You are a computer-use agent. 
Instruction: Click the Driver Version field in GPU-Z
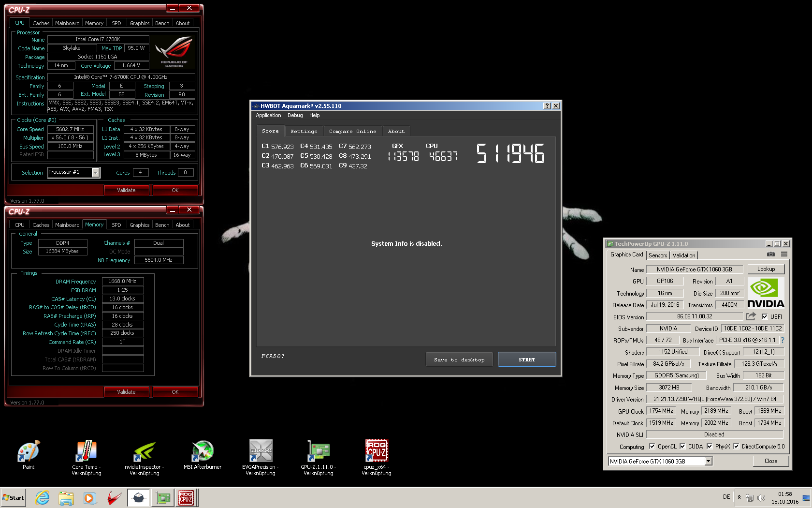click(x=715, y=399)
